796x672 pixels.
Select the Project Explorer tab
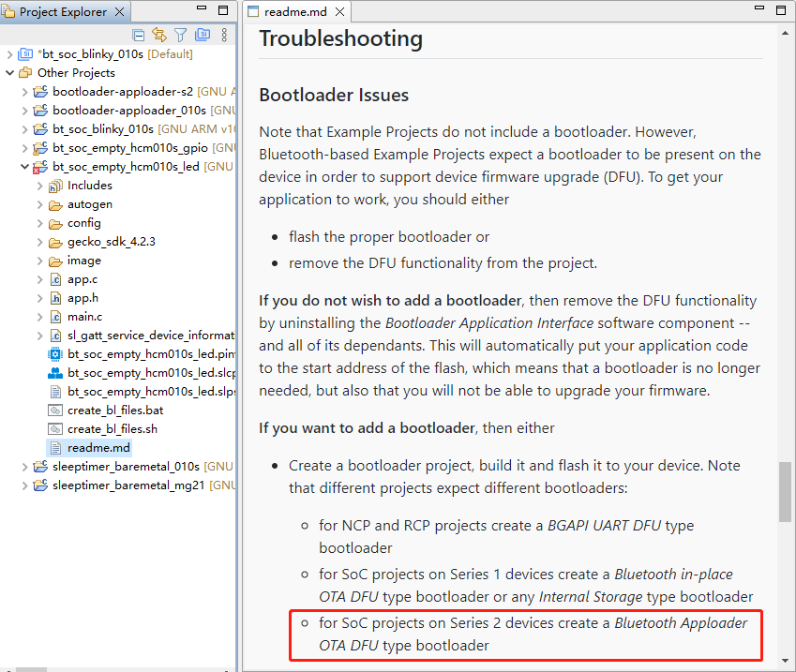pos(58,11)
